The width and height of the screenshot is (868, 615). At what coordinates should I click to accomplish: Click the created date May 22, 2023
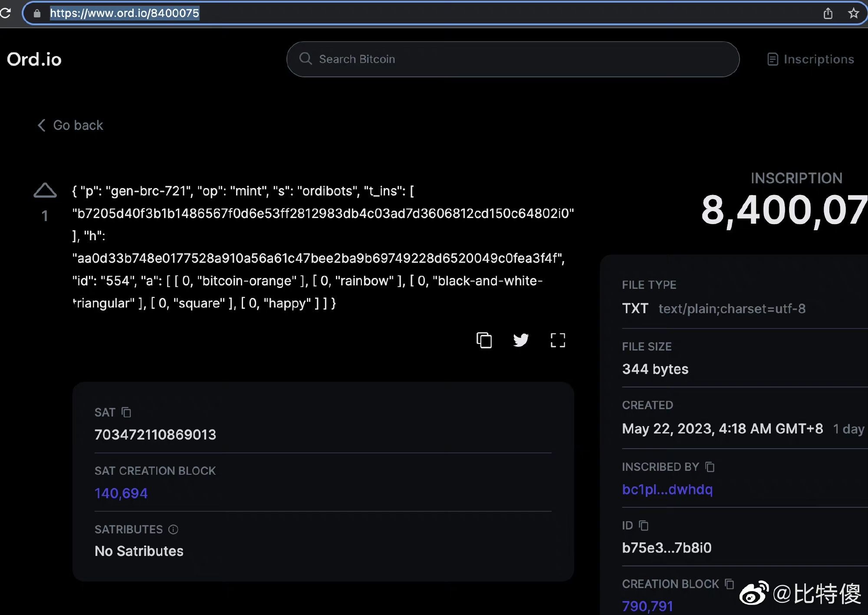(723, 429)
